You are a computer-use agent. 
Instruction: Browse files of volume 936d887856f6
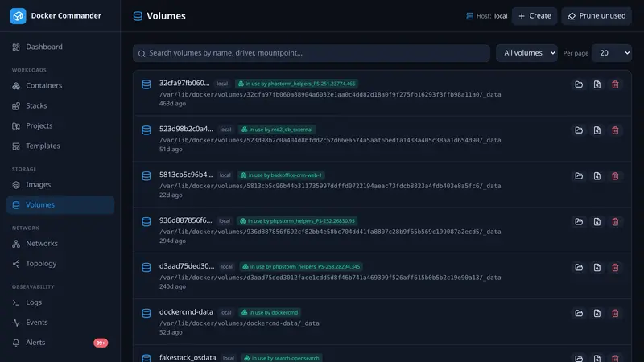pyautogui.click(x=579, y=222)
